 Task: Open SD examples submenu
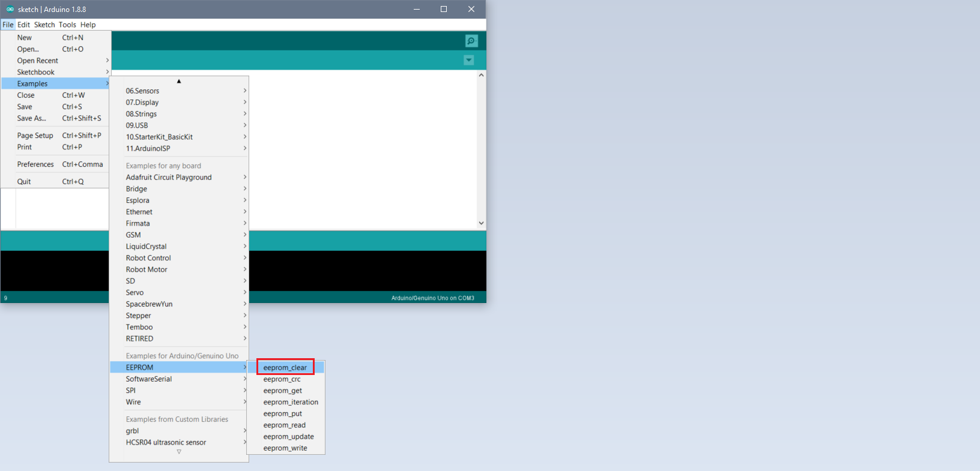(x=179, y=281)
